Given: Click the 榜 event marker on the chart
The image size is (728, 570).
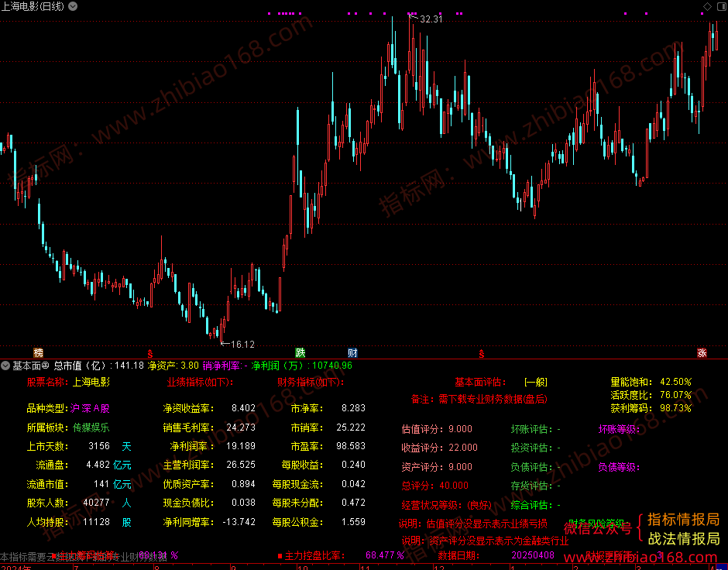Looking at the screenshot, I should pos(39,353).
